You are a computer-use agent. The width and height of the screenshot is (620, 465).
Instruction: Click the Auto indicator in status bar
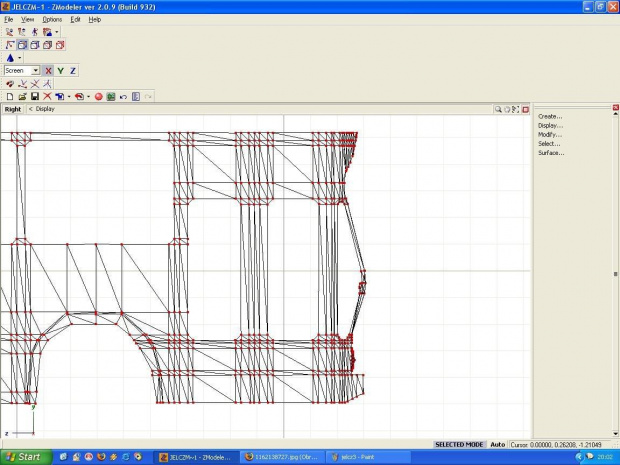coord(497,444)
